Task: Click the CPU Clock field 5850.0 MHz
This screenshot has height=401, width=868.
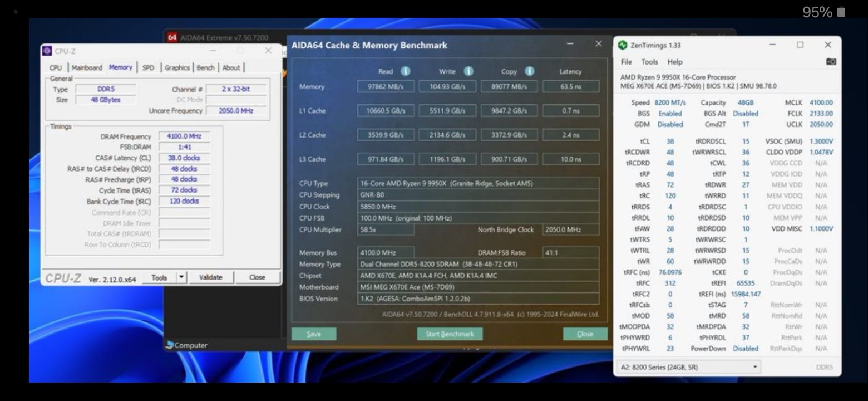Action: tap(479, 206)
